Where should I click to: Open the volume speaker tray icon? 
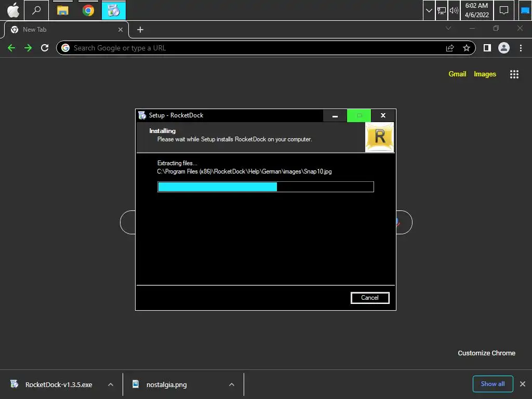pos(454,10)
